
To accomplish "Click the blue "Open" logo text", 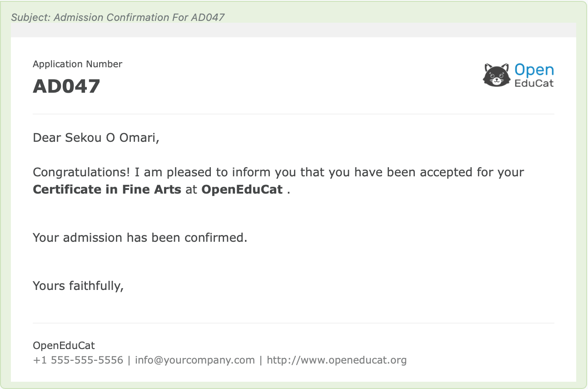I will click(x=534, y=70).
